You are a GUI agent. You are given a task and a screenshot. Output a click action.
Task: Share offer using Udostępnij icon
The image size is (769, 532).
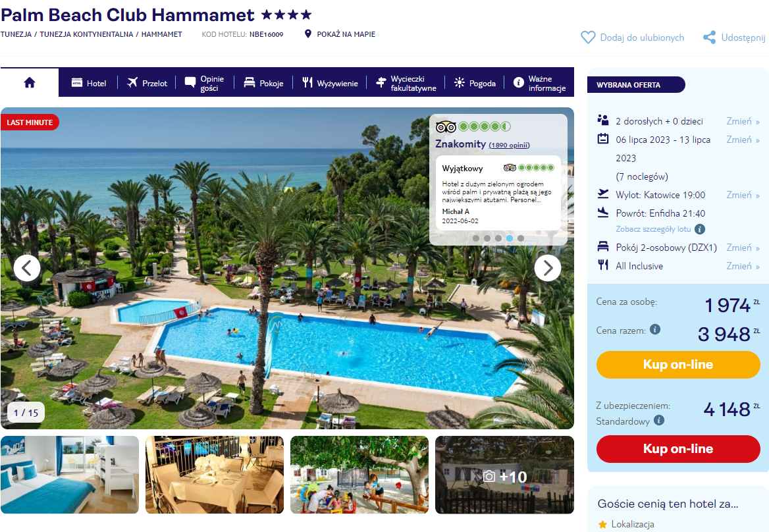coord(709,38)
